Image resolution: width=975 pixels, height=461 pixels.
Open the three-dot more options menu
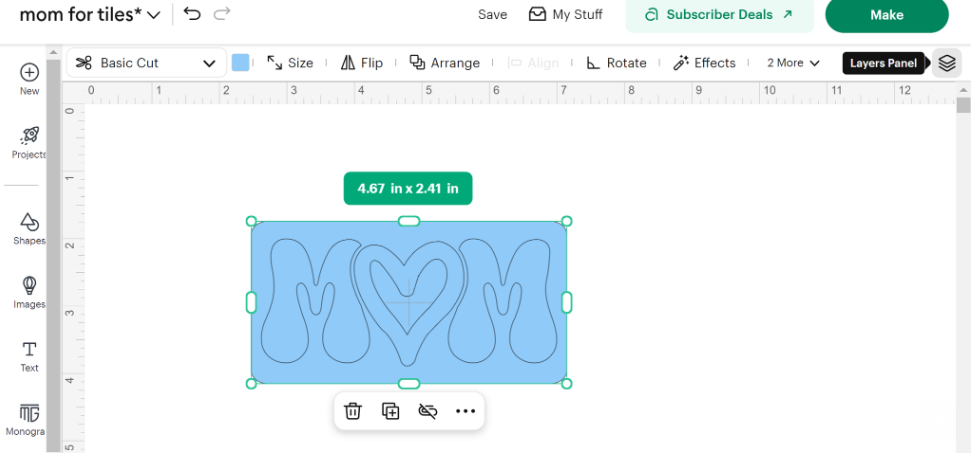point(465,411)
